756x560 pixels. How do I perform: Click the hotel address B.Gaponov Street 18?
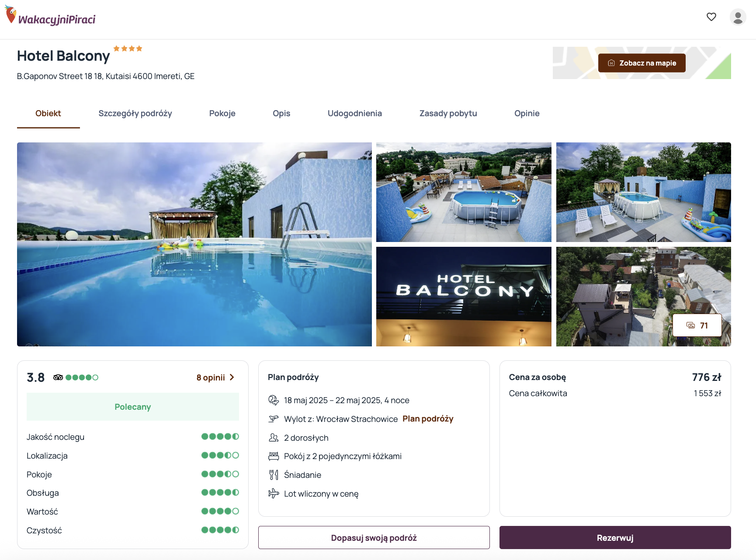pyautogui.click(x=106, y=76)
